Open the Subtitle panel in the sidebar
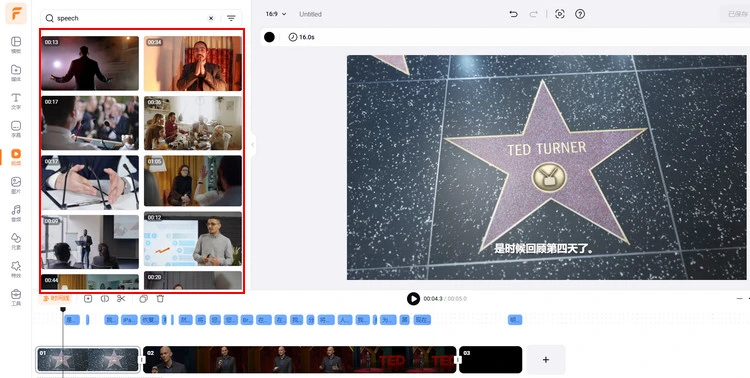Image resolution: width=750 pixels, height=378 pixels. coord(16,129)
